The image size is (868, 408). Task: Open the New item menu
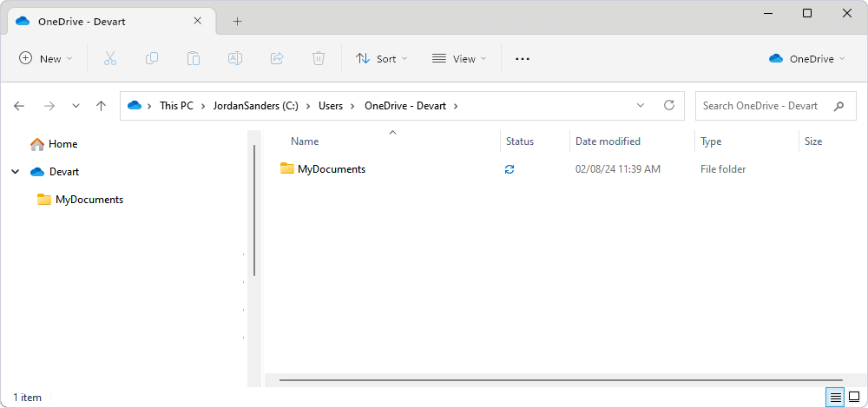click(x=46, y=58)
